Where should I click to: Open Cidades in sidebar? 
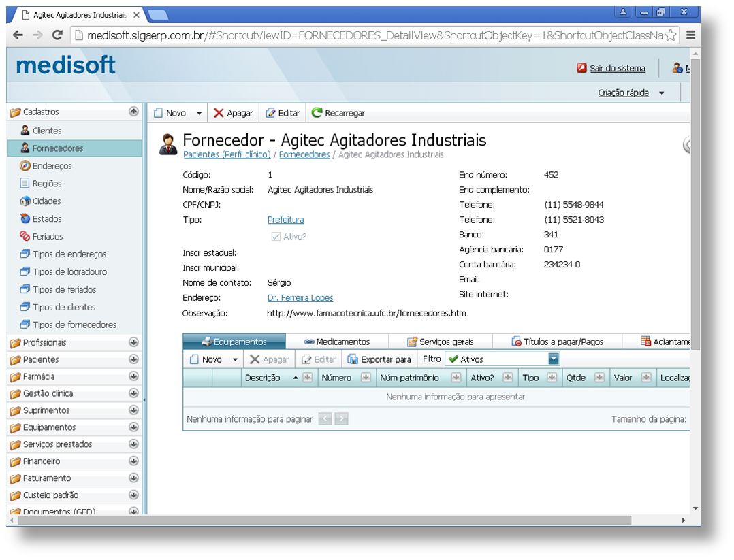pos(41,201)
